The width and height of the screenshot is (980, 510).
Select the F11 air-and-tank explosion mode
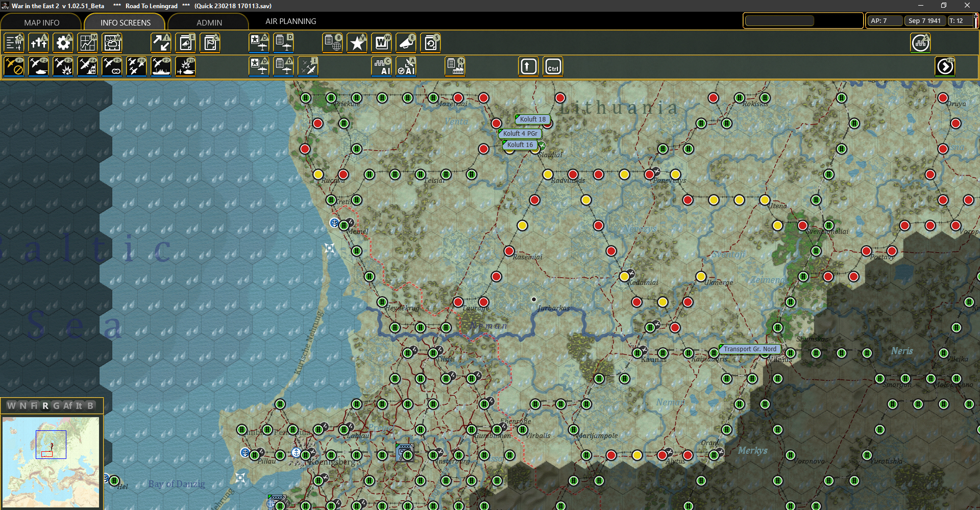click(186, 66)
